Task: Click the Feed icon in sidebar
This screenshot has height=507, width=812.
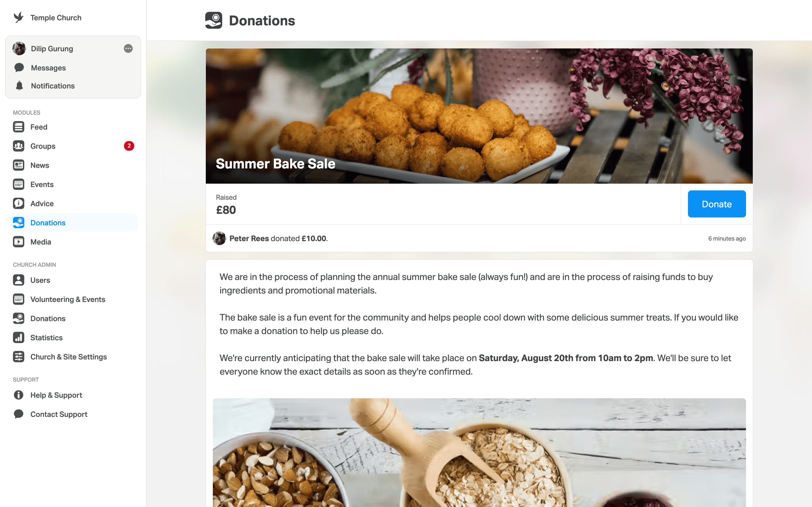Action: [19, 127]
